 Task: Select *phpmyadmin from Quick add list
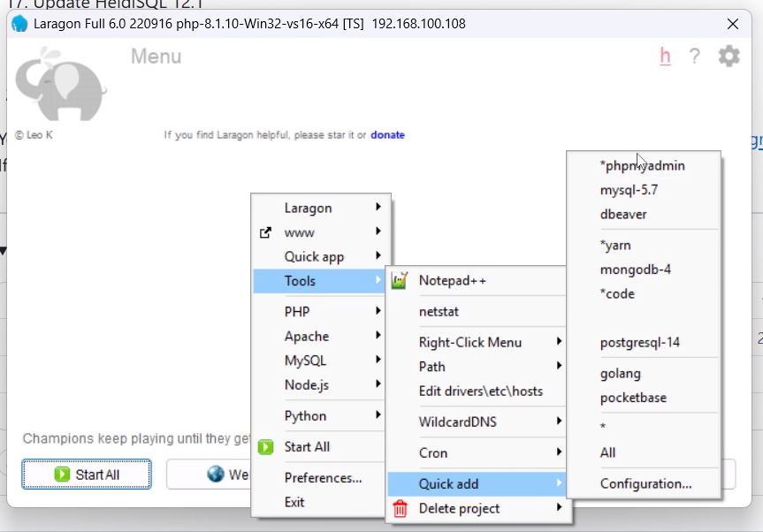coord(644,166)
